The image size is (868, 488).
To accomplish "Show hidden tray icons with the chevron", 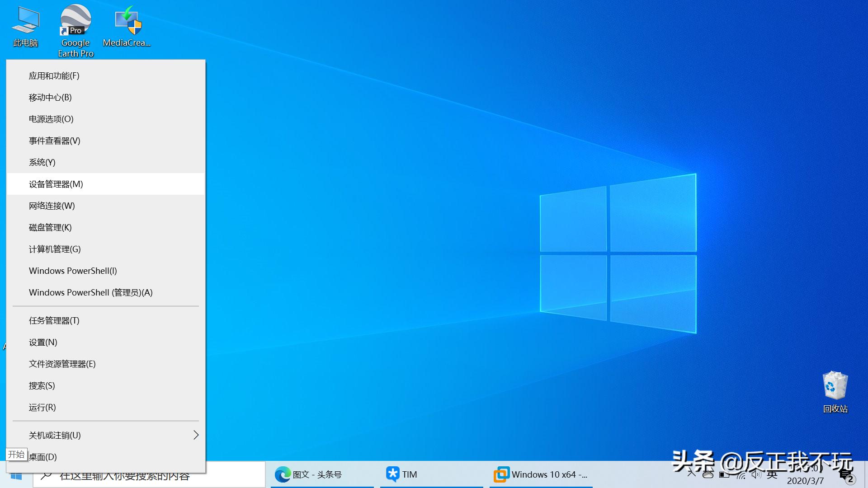I will pos(691,474).
